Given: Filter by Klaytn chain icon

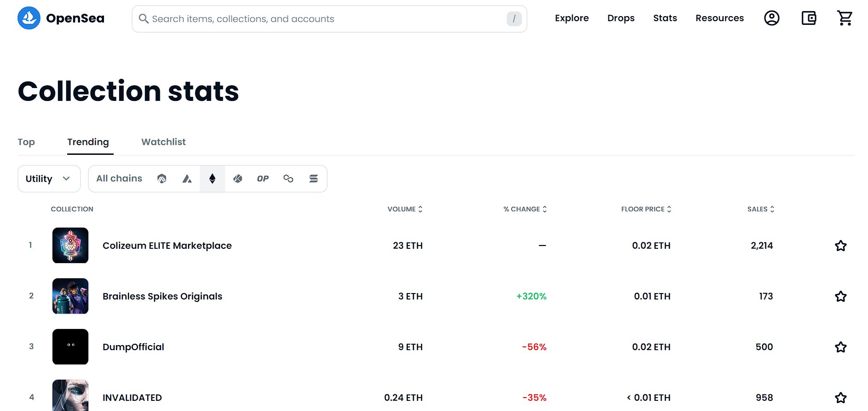Looking at the screenshot, I should (x=237, y=179).
